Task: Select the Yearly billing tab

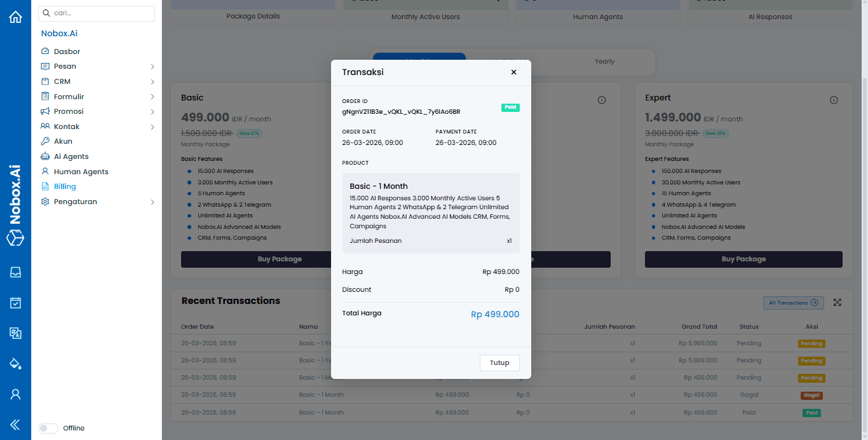Action: click(x=604, y=62)
